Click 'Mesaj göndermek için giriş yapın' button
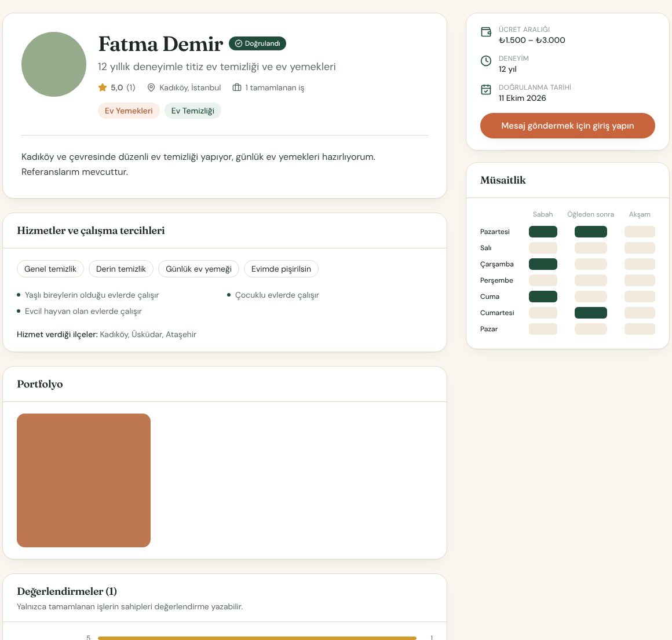 coord(567,126)
